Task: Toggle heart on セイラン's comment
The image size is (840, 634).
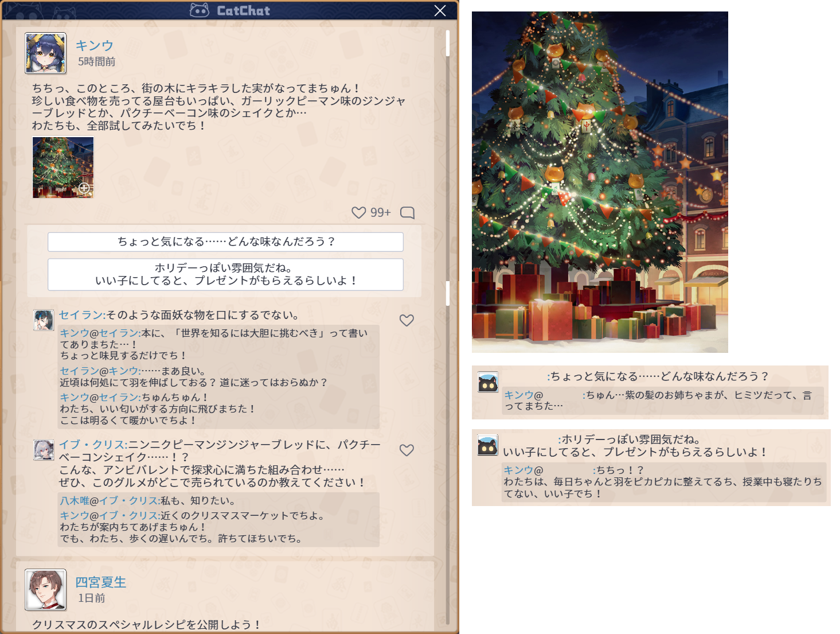Action: [x=407, y=320]
